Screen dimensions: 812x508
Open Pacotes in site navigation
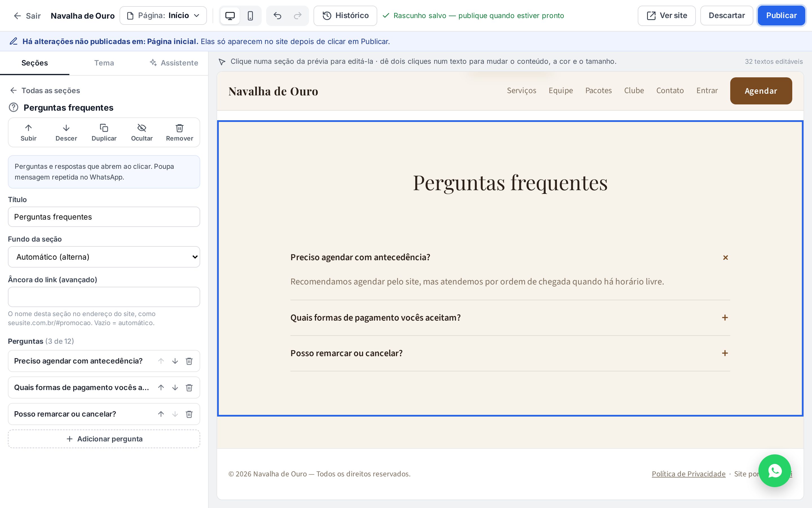[x=598, y=91]
